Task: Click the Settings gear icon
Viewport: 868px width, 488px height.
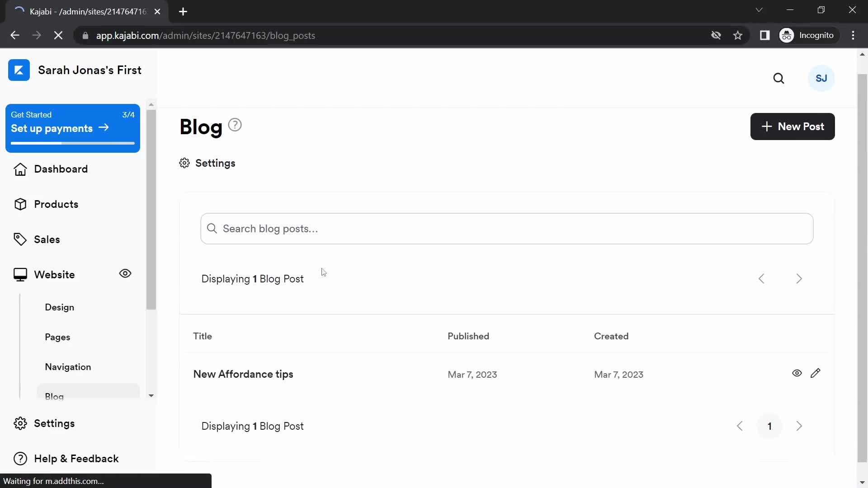Action: click(x=184, y=163)
